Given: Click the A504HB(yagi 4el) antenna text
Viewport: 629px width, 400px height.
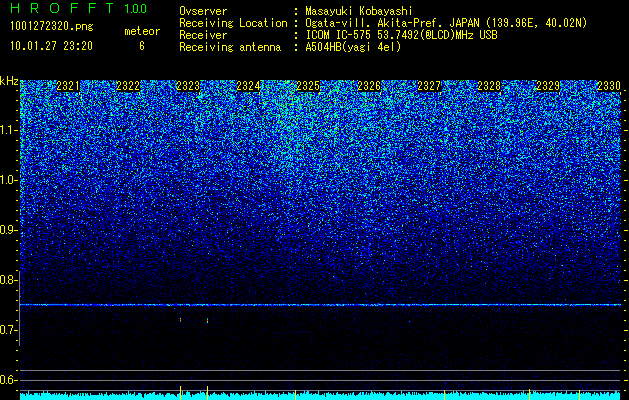Looking at the screenshot, I should pyautogui.click(x=353, y=47).
